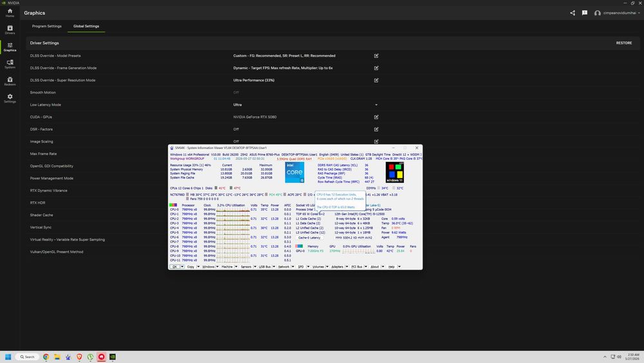Open File Explorer from the taskbar
The width and height of the screenshot is (644, 363).
pos(57,357)
